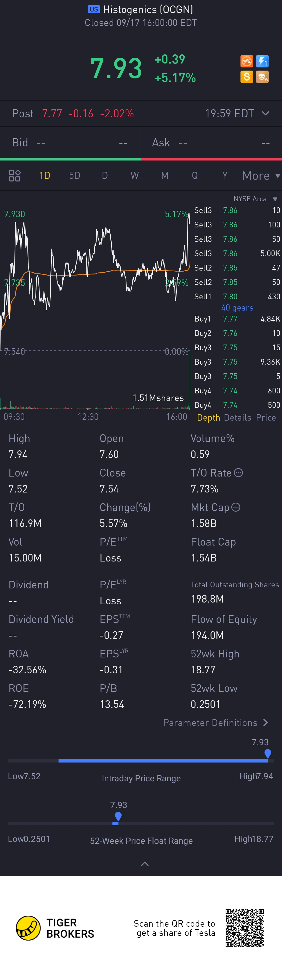Tap the Intraday Price Range marker
The width and height of the screenshot is (282, 980).
point(268,754)
